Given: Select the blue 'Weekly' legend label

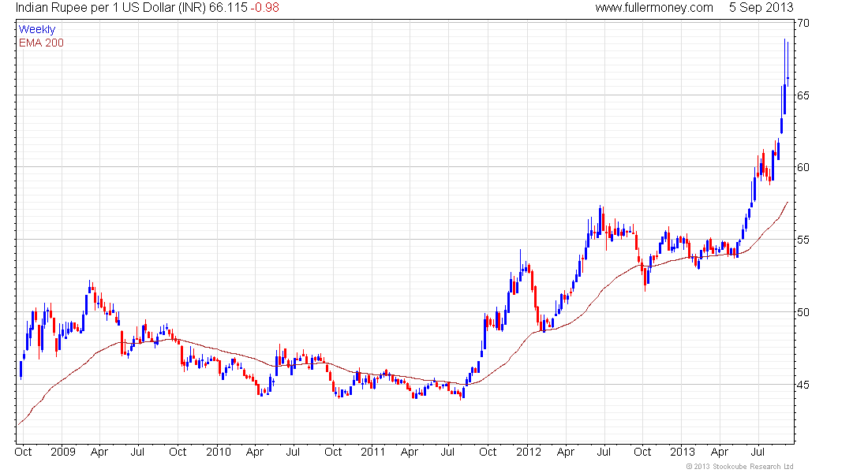Looking at the screenshot, I should coord(37,29).
